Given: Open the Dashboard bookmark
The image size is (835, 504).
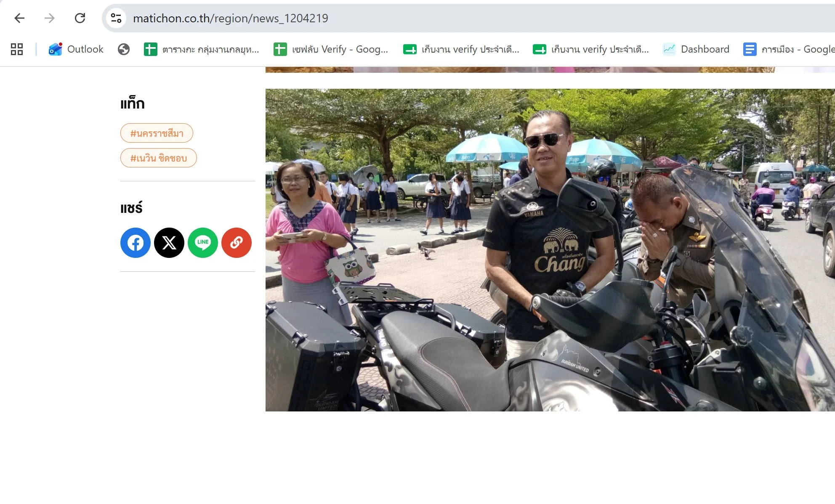Looking at the screenshot, I should point(696,49).
